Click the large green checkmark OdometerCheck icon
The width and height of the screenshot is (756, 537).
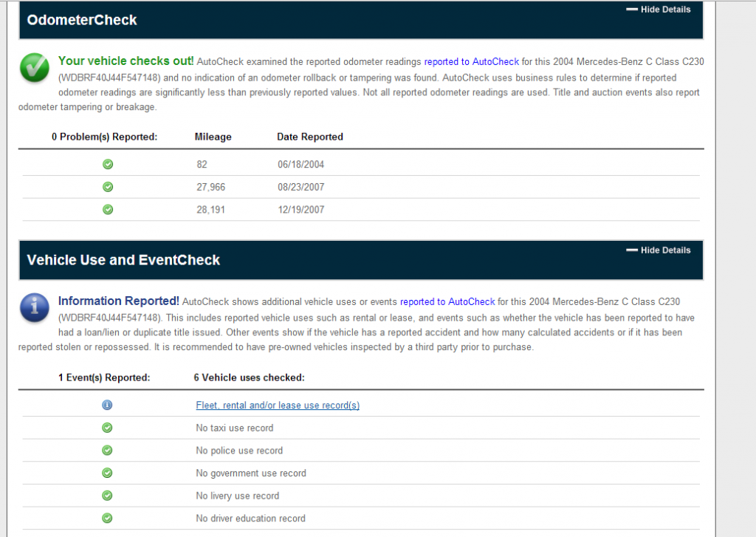coord(35,67)
